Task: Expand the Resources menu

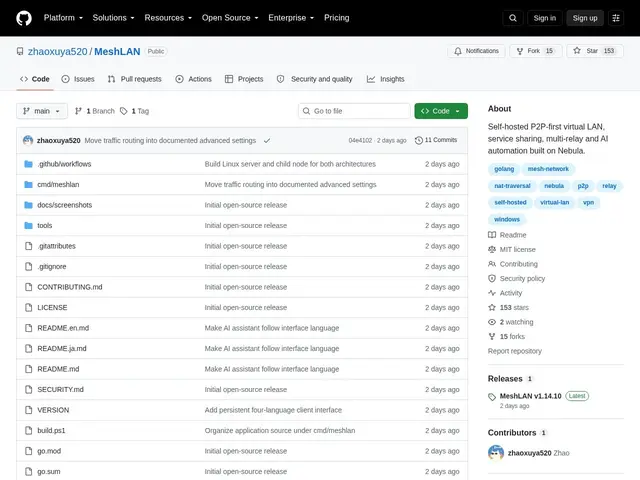Action: (168, 18)
